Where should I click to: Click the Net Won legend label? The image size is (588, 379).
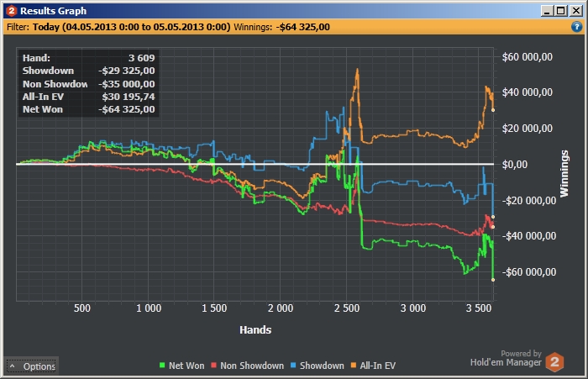tap(186, 366)
